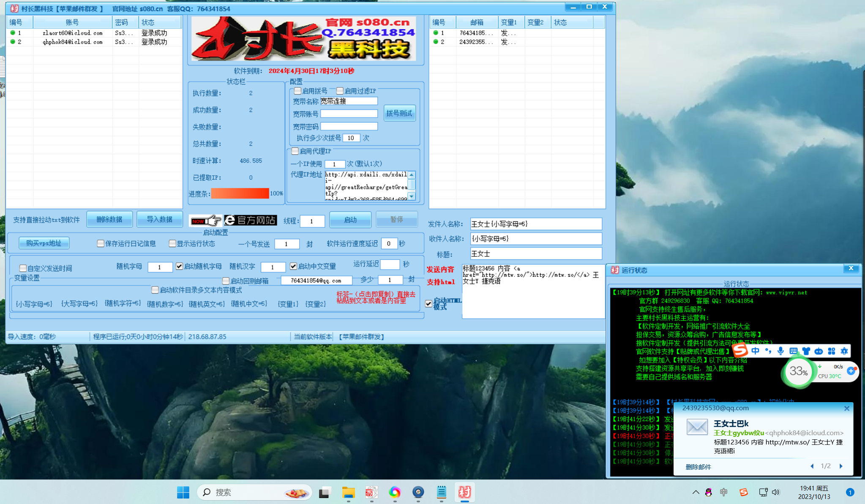Screen dimensions: 865x504
Task: Click the 启动 (Start) button
Action: click(350, 219)
